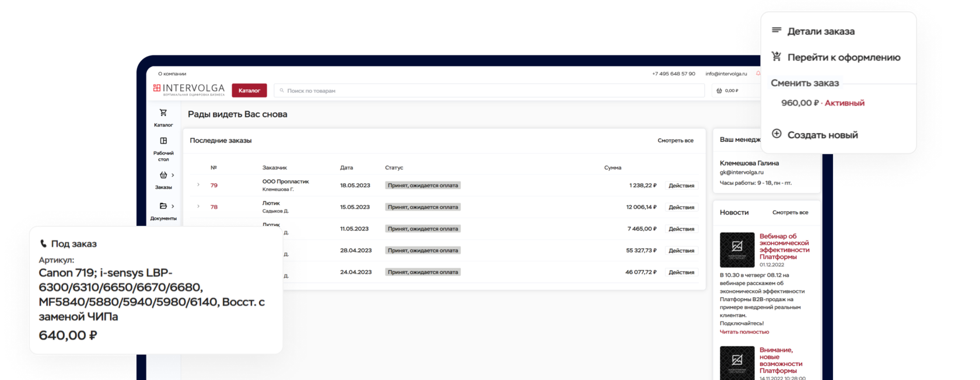Open order number 79 link
The height and width of the screenshot is (380, 980).
pyautogui.click(x=214, y=185)
